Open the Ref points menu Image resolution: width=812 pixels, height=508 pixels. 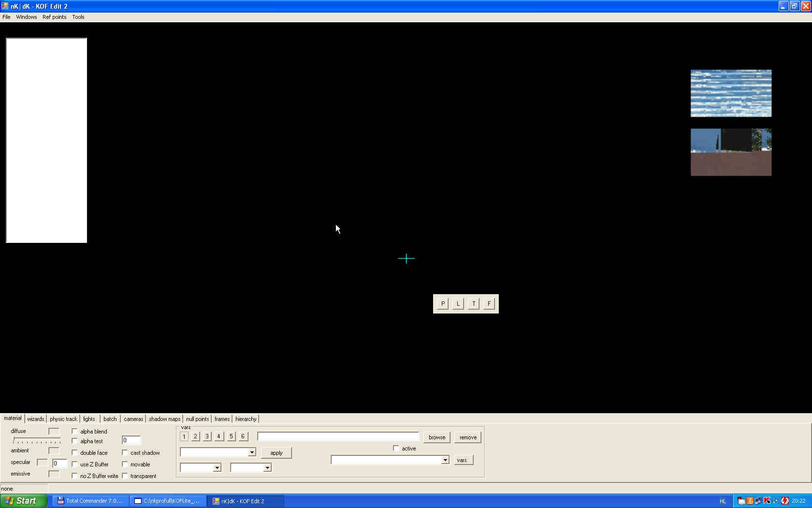click(x=54, y=17)
